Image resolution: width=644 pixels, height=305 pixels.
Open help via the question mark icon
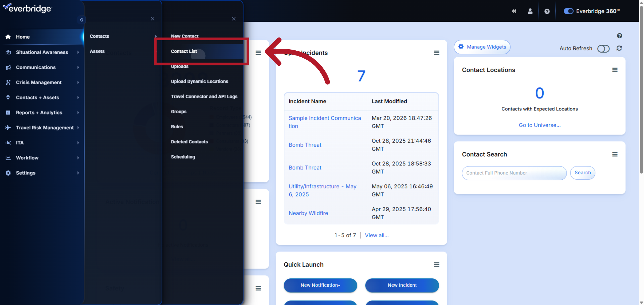point(547,11)
